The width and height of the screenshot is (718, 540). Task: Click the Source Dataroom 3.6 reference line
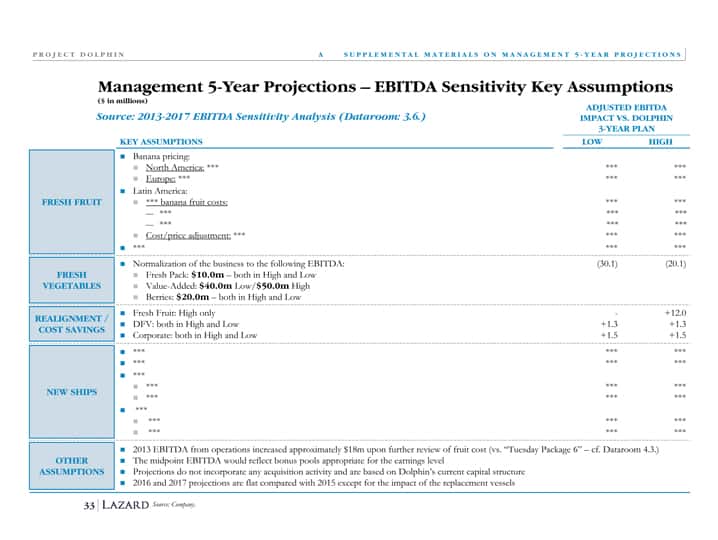(261, 116)
